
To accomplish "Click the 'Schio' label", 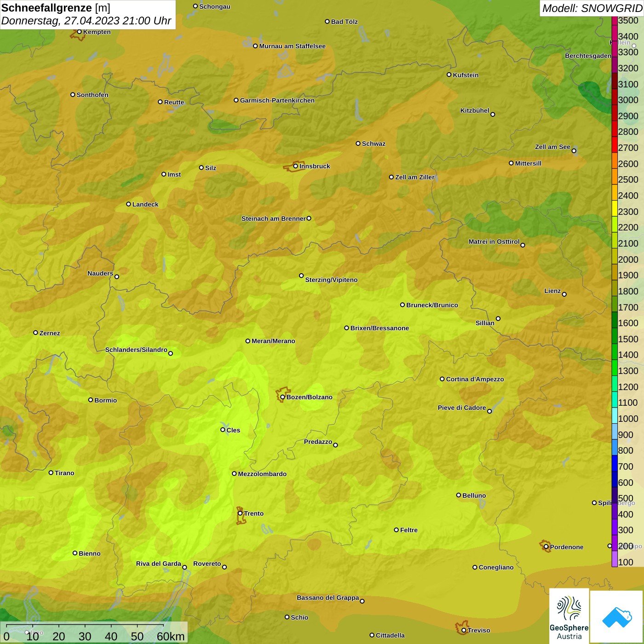I will [299, 617].
